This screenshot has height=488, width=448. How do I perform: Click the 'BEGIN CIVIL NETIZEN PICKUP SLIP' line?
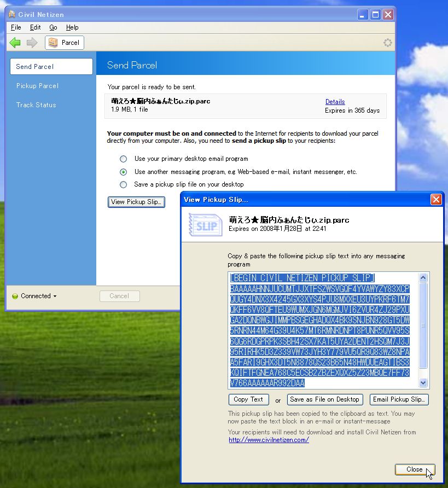tap(302, 277)
